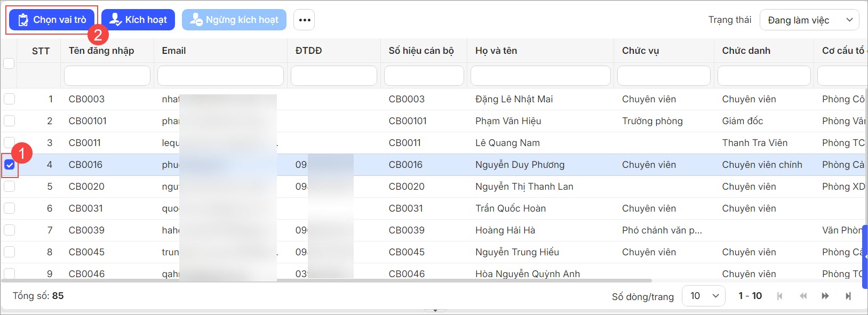Click the three-dots more options button
868x315 pixels.
coord(304,20)
